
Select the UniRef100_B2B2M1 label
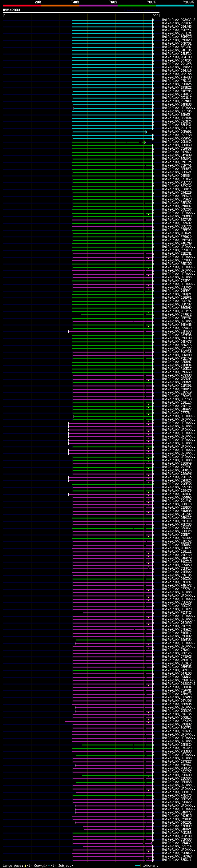(x=177, y=253)
